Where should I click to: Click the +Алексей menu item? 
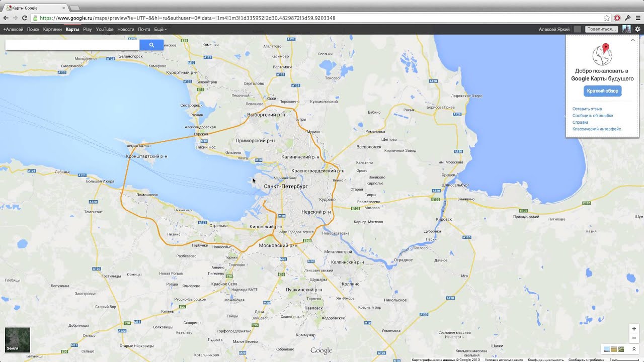coord(13,29)
